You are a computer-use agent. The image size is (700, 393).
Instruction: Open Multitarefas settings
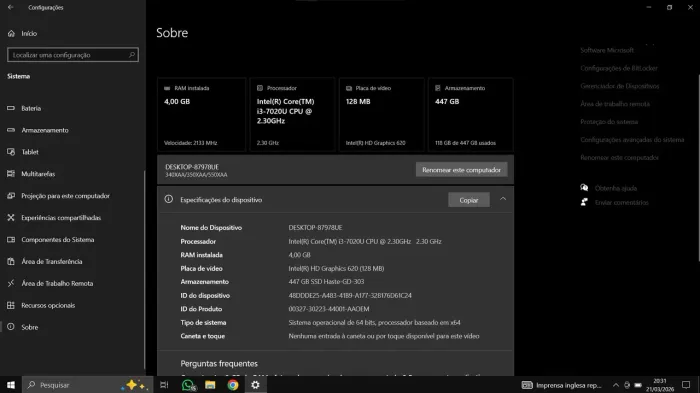38,174
